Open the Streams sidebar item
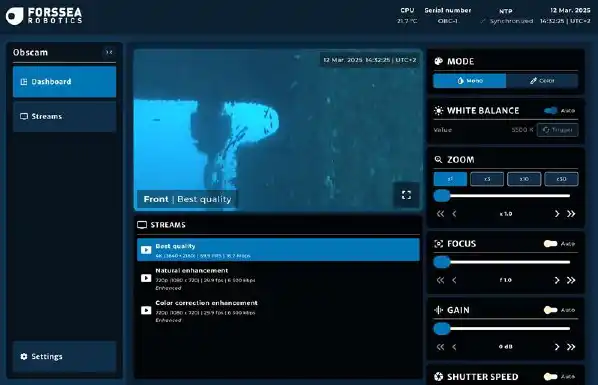 [64, 116]
